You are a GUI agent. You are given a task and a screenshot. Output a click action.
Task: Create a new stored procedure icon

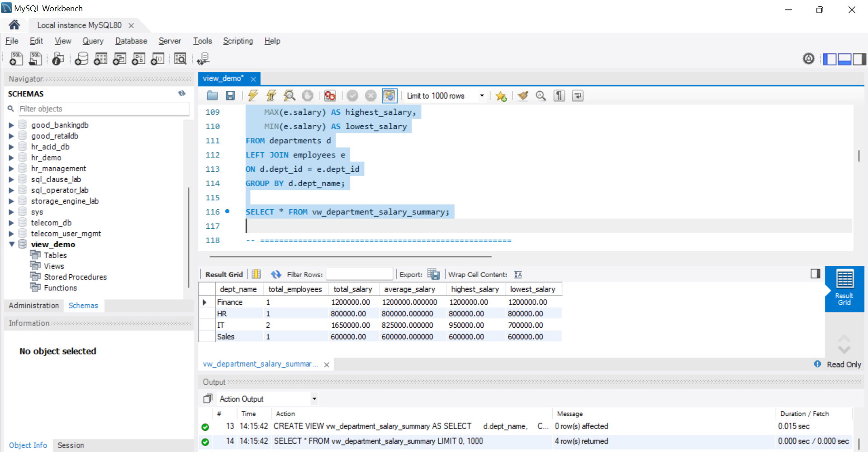[x=138, y=59]
